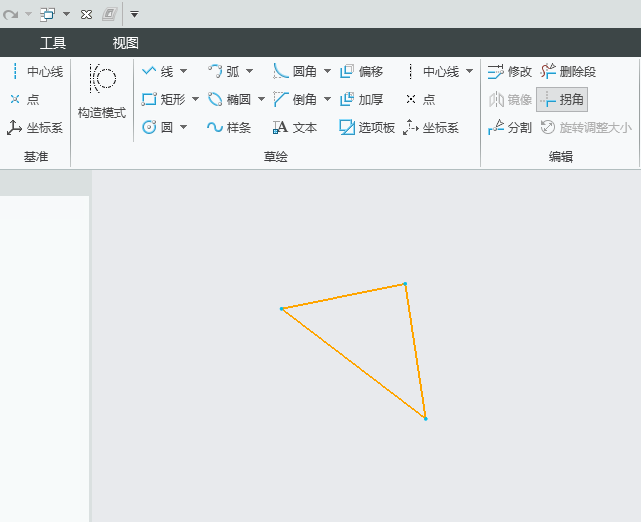Open the 工具 tab
The height and width of the screenshot is (522, 641).
click(53, 43)
